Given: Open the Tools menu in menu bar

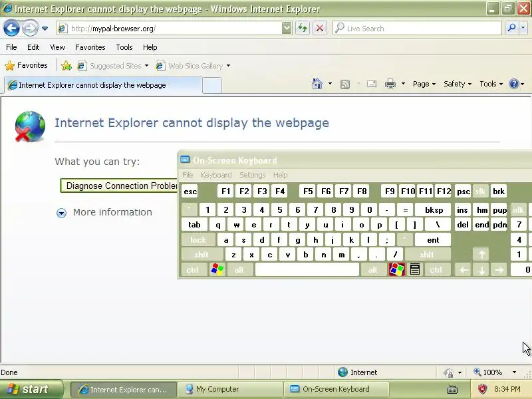Looking at the screenshot, I should pos(124,47).
